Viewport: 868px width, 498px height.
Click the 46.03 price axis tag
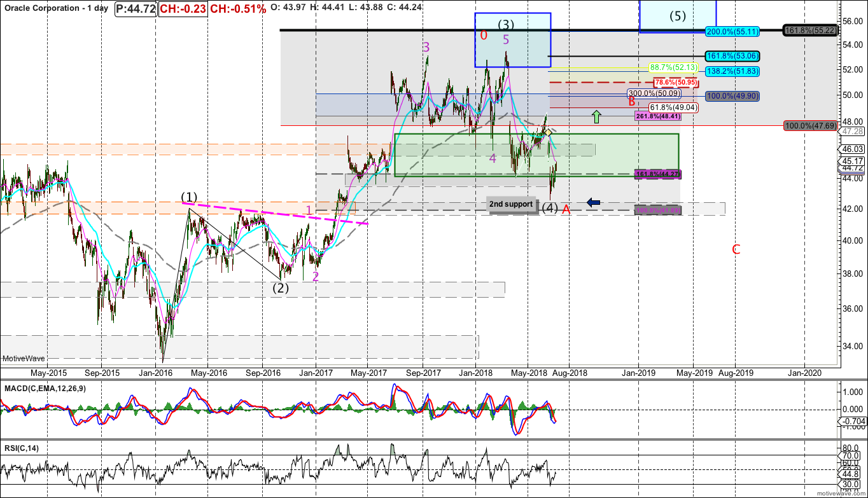coord(851,149)
